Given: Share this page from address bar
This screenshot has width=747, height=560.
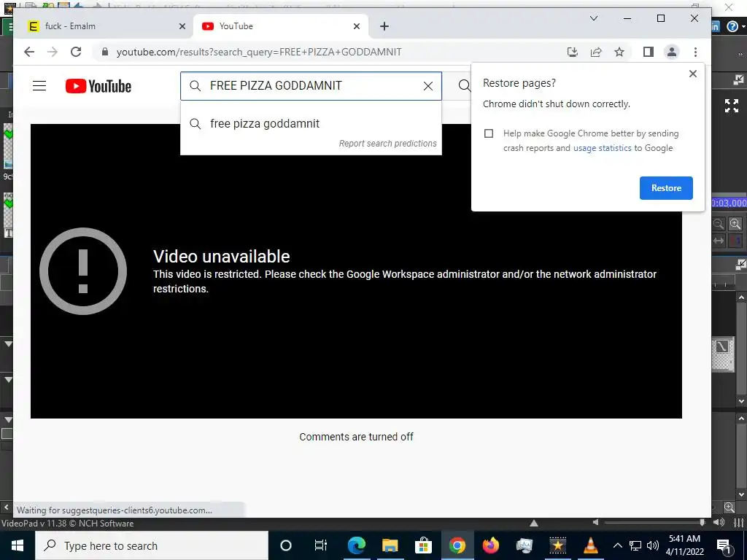Looking at the screenshot, I should 596,52.
